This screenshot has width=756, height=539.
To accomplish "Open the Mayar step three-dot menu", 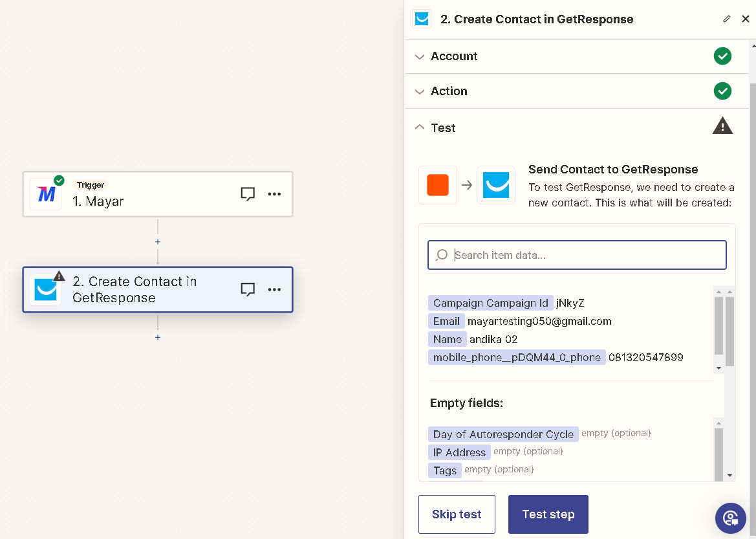I will [x=274, y=194].
